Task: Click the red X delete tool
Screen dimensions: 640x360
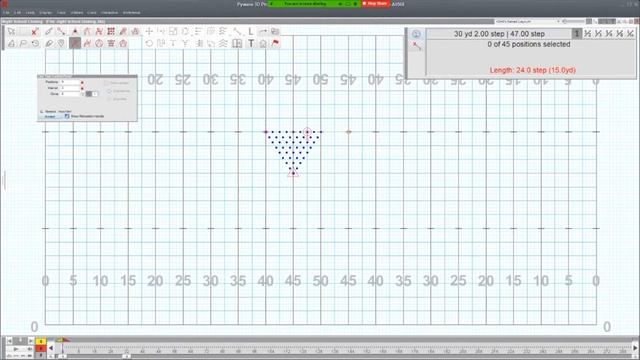Action: (35, 31)
